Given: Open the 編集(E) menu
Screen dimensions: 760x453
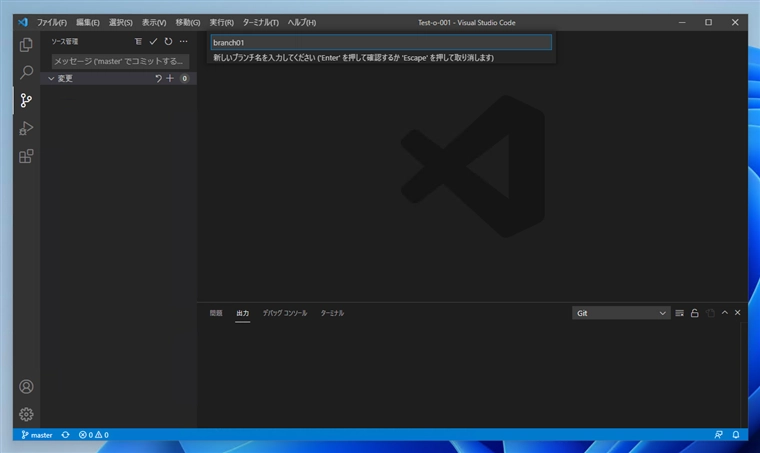Looking at the screenshot, I should click(88, 23).
